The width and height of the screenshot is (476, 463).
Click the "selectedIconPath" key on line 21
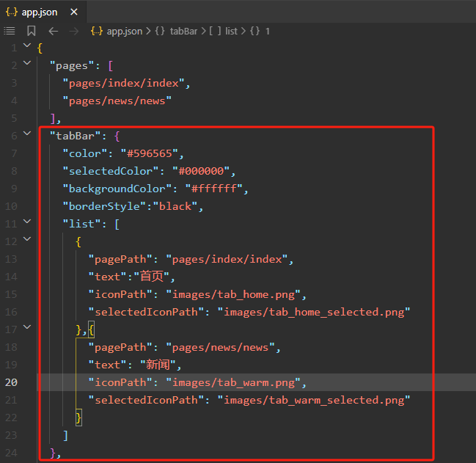(x=146, y=400)
